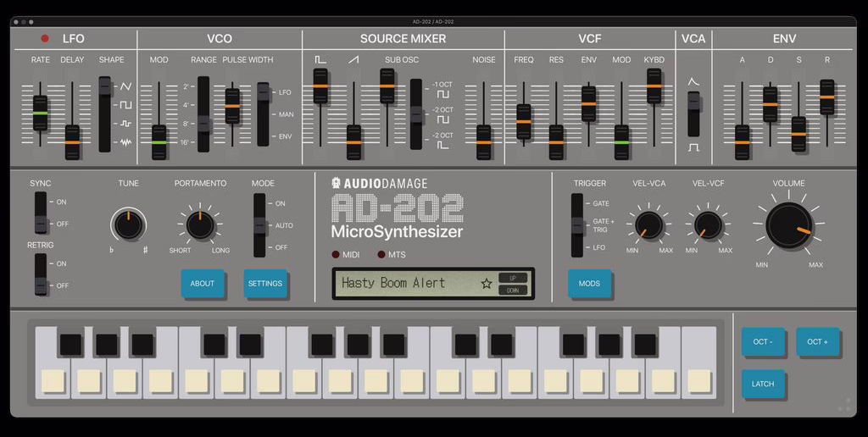Screen dimensions: 868x437
Task: Click the envelope R (release) slider handle
Action: click(827, 97)
